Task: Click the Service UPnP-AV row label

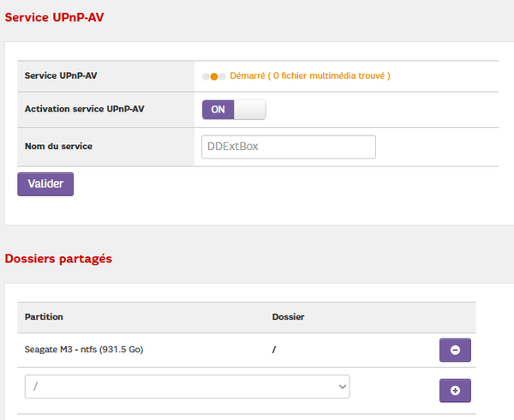Action: [61, 76]
